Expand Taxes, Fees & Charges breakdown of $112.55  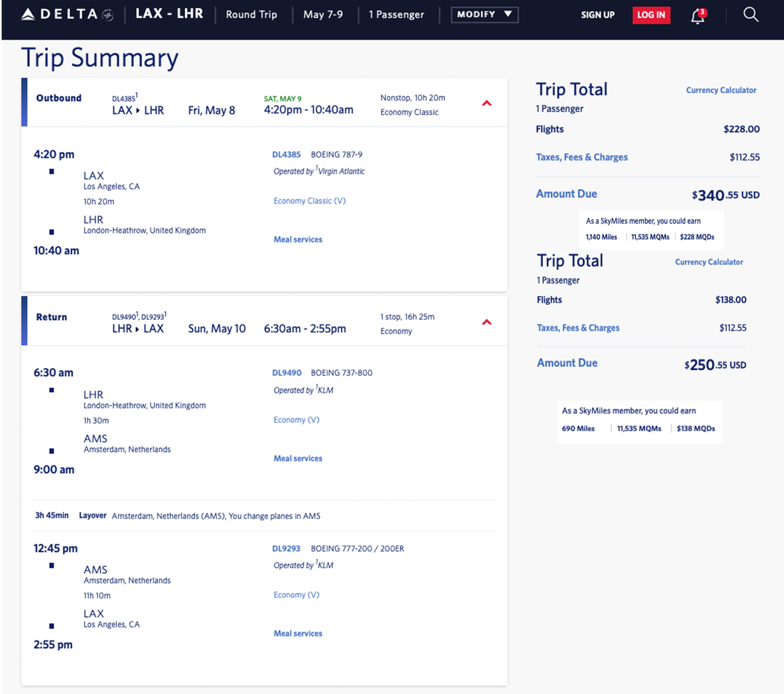[x=582, y=157]
